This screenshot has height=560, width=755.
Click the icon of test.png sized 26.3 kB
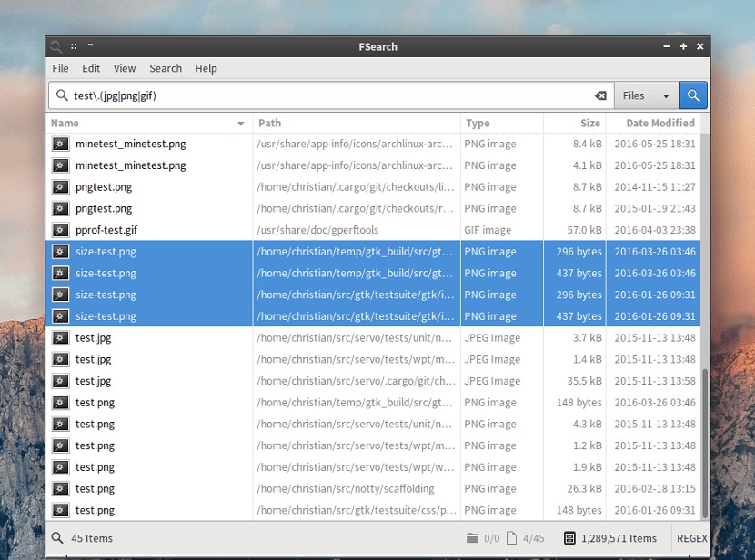60,488
